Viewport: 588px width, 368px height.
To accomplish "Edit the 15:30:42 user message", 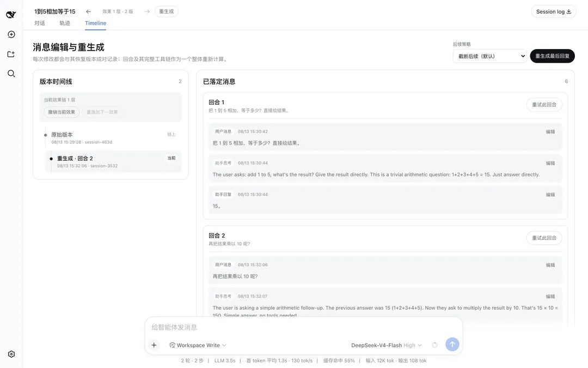I will click(x=550, y=131).
